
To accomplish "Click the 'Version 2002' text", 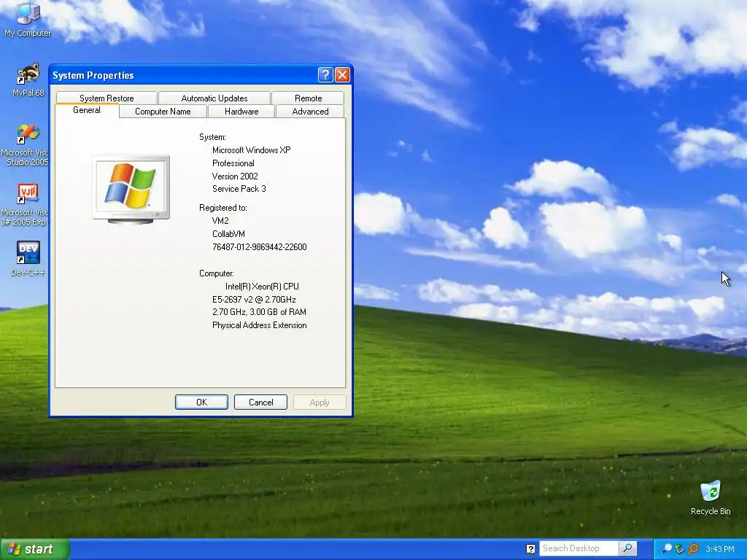I will (235, 176).
